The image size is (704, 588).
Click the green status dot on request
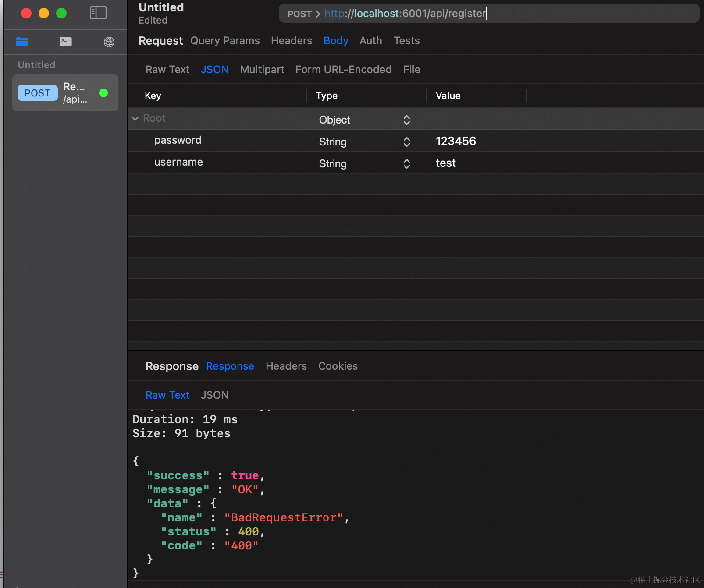tap(103, 93)
